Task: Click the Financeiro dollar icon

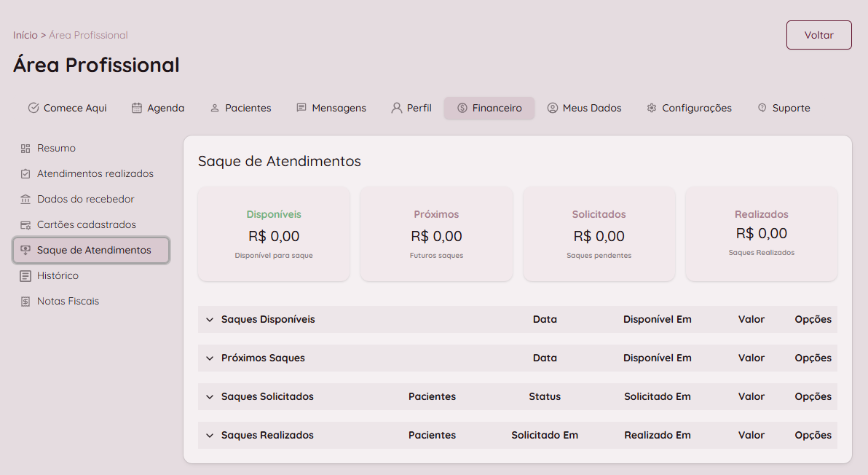Action: [462, 108]
